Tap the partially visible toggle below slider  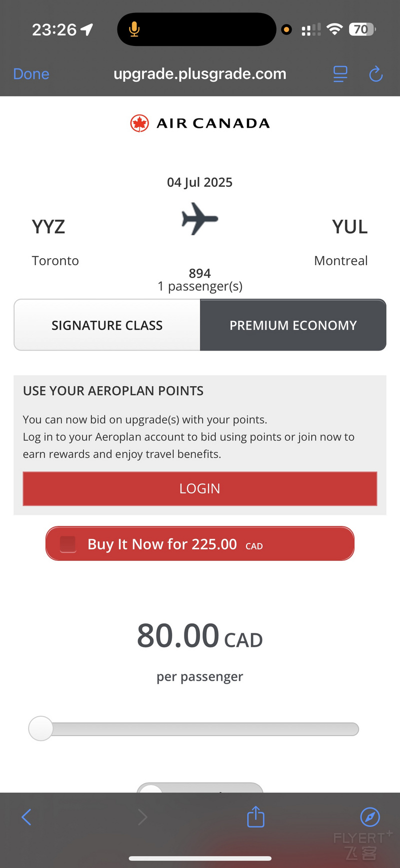(200, 788)
